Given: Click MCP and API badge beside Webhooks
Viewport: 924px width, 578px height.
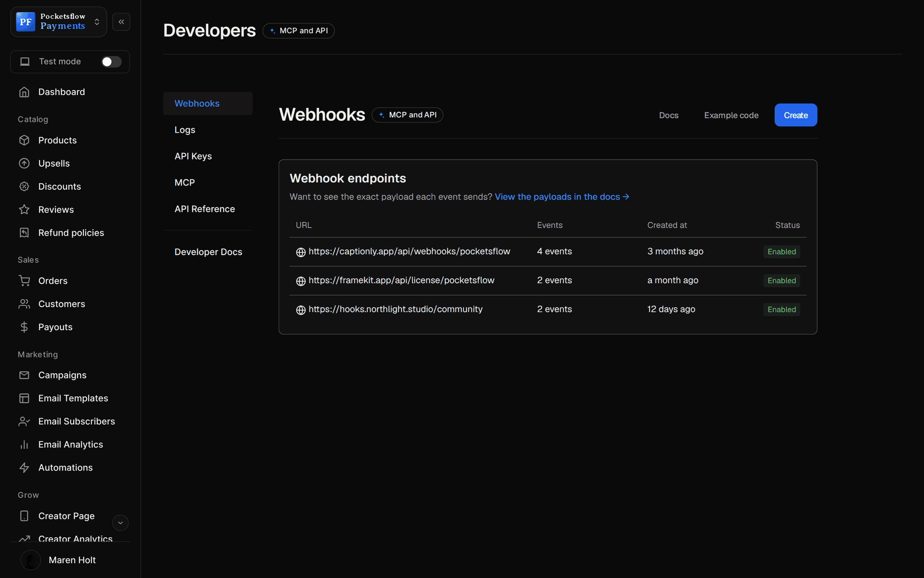Looking at the screenshot, I should [x=407, y=115].
